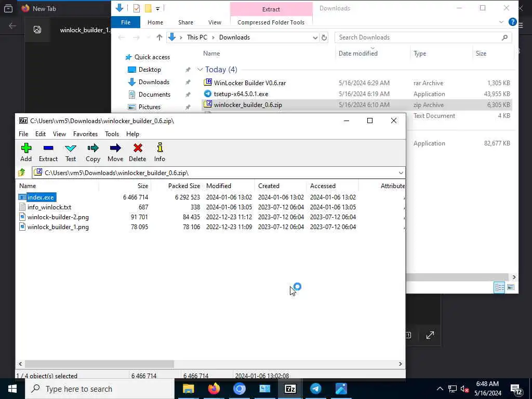
Task: Open the 7-Zip View menu
Action: (x=59, y=134)
